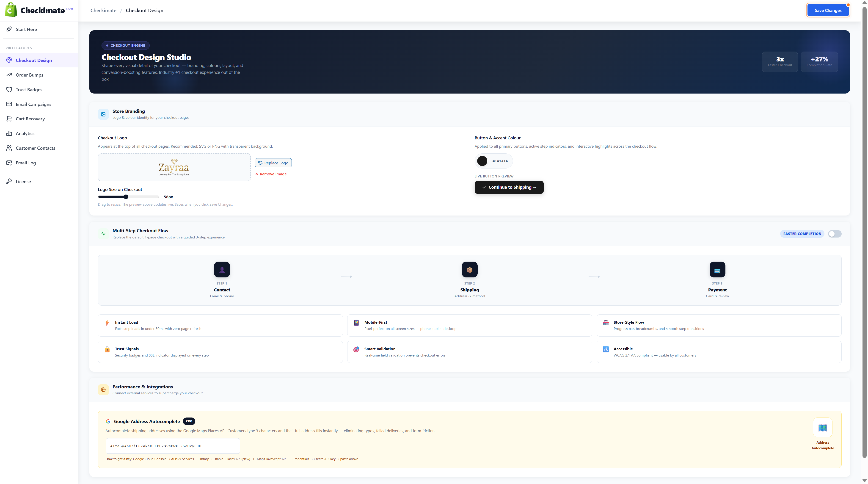The image size is (868, 484).
Task: Click the shield icon for Trust Badges
Action: [x=9, y=89]
